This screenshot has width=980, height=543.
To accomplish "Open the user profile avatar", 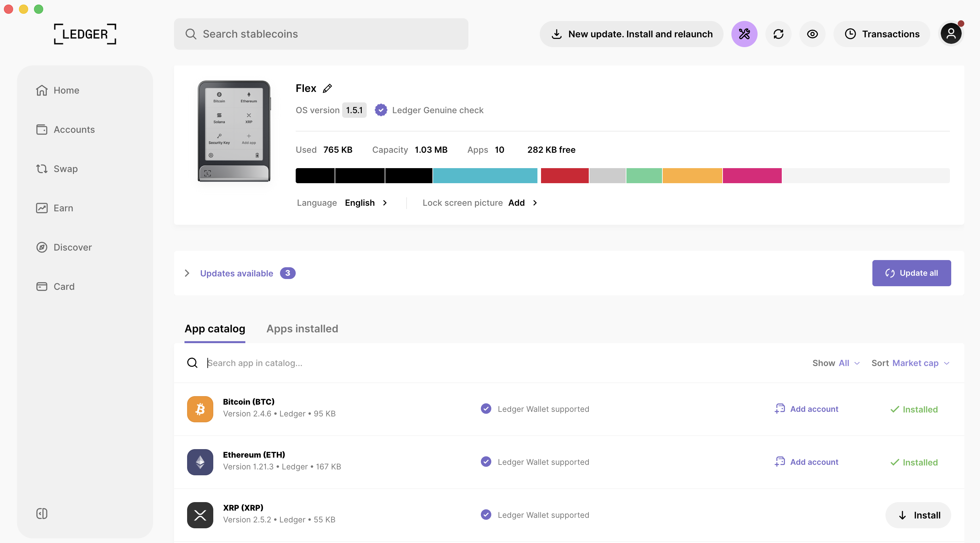I will click(951, 34).
